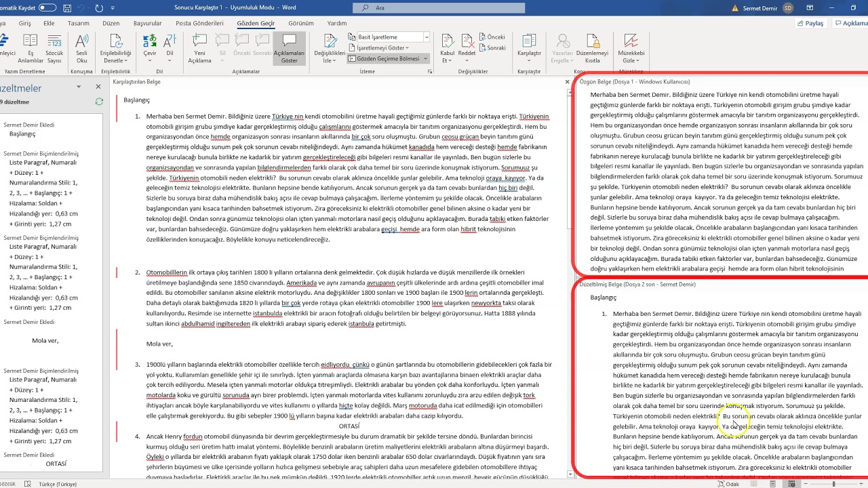
Task: Open Mürekkebi Gizle ink menu
Action: point(631,47)
